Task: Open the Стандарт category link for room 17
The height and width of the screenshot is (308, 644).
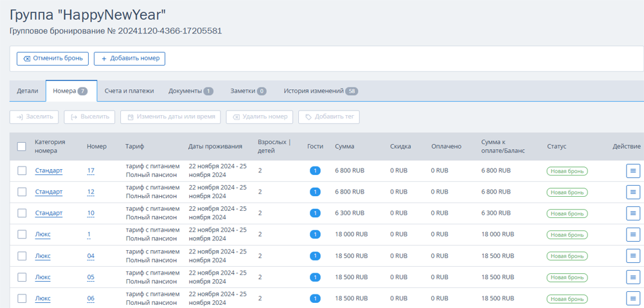Action: coord(49,170)
